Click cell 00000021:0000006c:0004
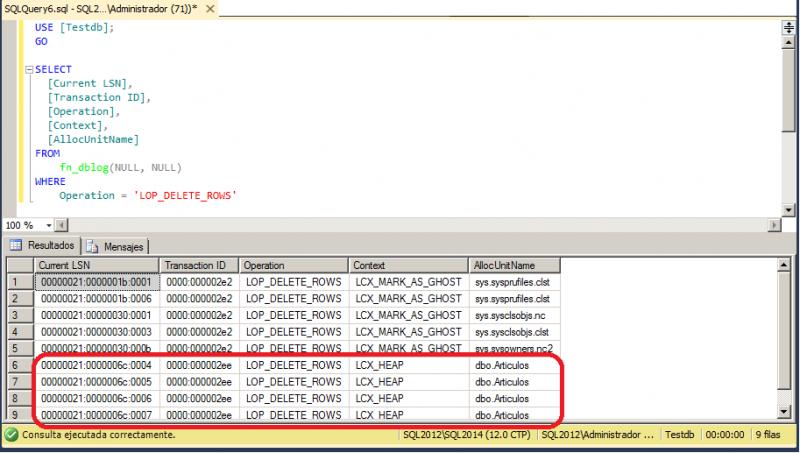The width and height of the screenshot is (800, 453). click(97, 365)
